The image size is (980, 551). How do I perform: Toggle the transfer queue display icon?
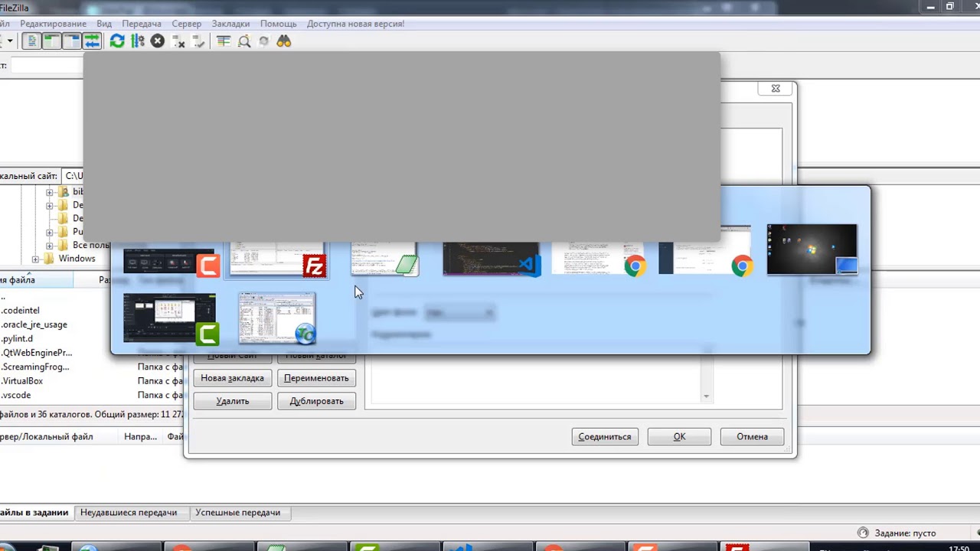point(91,41)
